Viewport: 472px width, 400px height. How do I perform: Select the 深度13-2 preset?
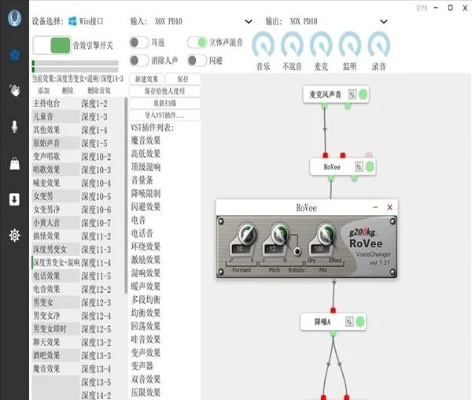102,343
